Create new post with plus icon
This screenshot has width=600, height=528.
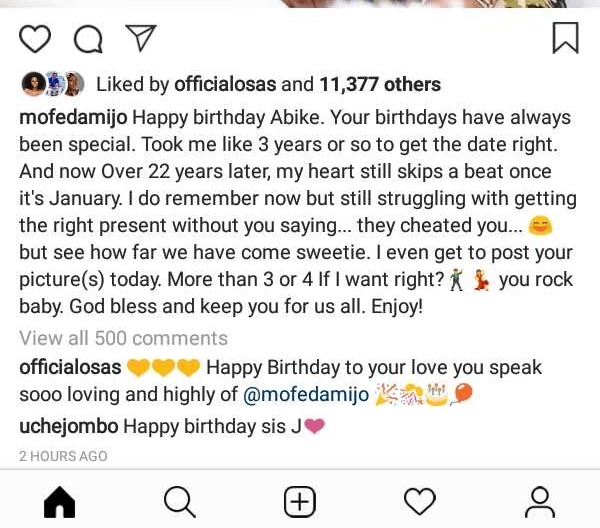tap(299, 500)
